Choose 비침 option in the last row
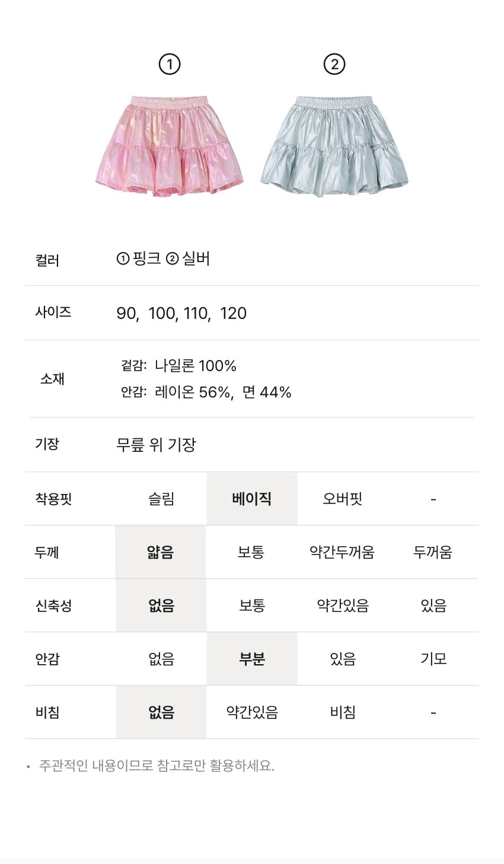The image size is (504, 864). 342,712
